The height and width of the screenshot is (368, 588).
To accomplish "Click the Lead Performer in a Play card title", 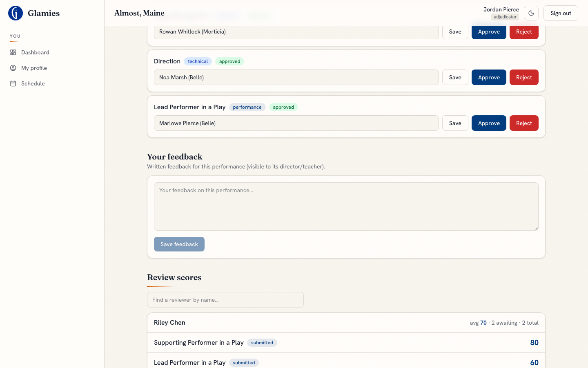I will click(190, 107).
